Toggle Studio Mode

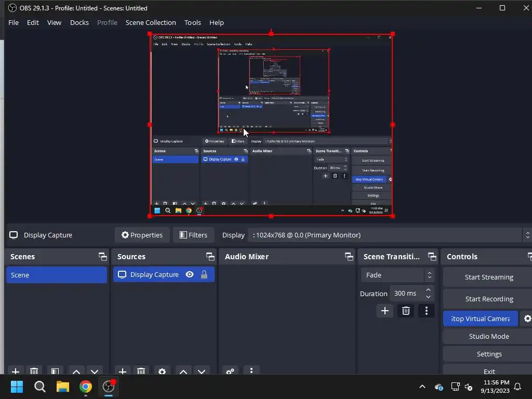[x=488, y=336]
